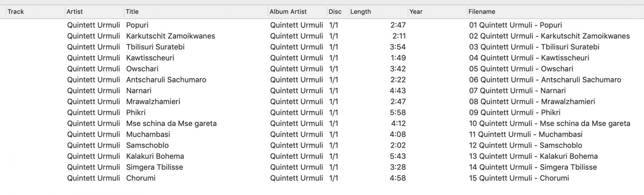This screenshot has height=195, width=644.
Task: Select the Owschari track row
Action: pos(142,69)
